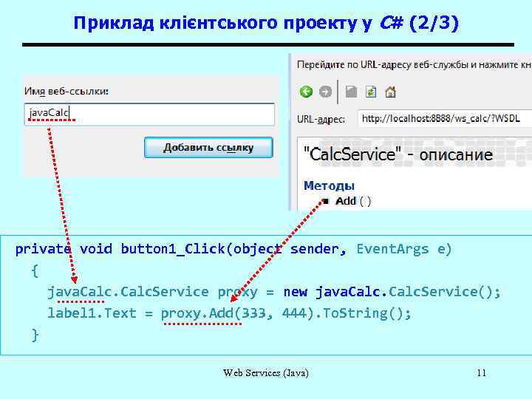
Task: Click the green Back navigation arrow
Action: click(306, 92)
